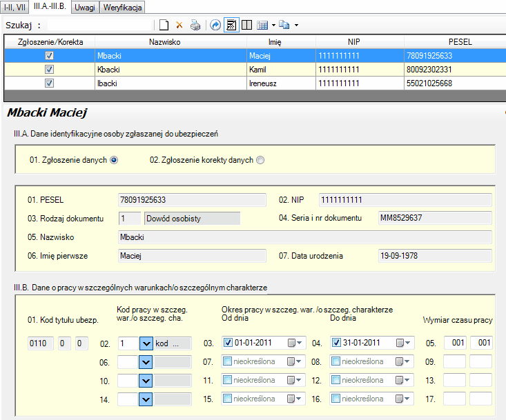
Task: Click the split columns view icon
Action: 246,26
